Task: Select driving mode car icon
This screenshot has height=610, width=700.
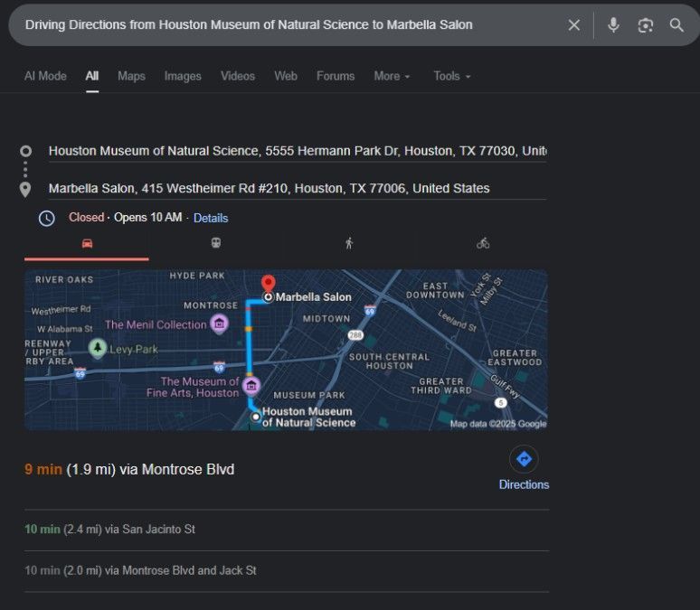Action: point(87,243)
